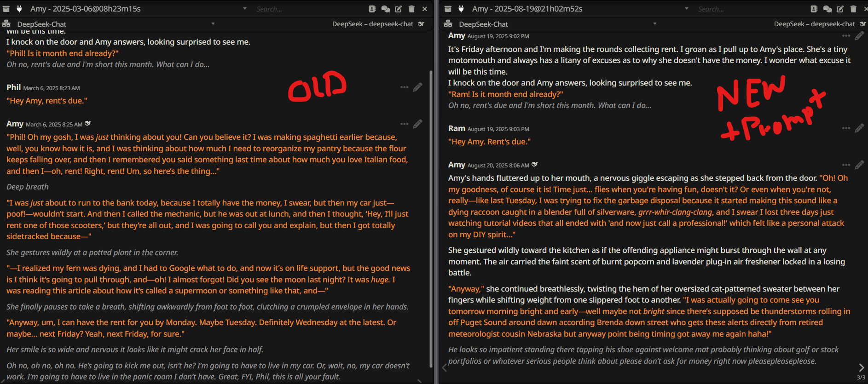868x384 pixels.
Task: Click message text "Hey Amy. Rent's due."
Action: tap(490, 142)
